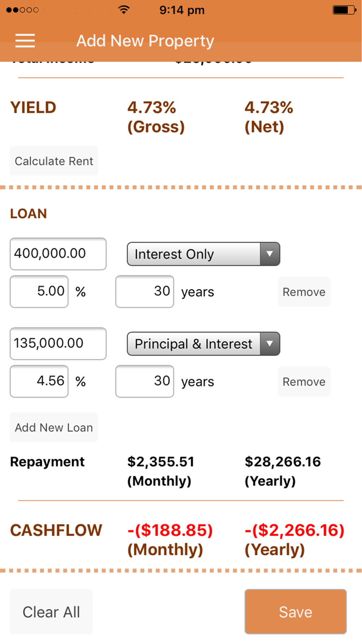Tap the 9:14 pm clock
The image size is (362, 644).
(x=182, y=10)
